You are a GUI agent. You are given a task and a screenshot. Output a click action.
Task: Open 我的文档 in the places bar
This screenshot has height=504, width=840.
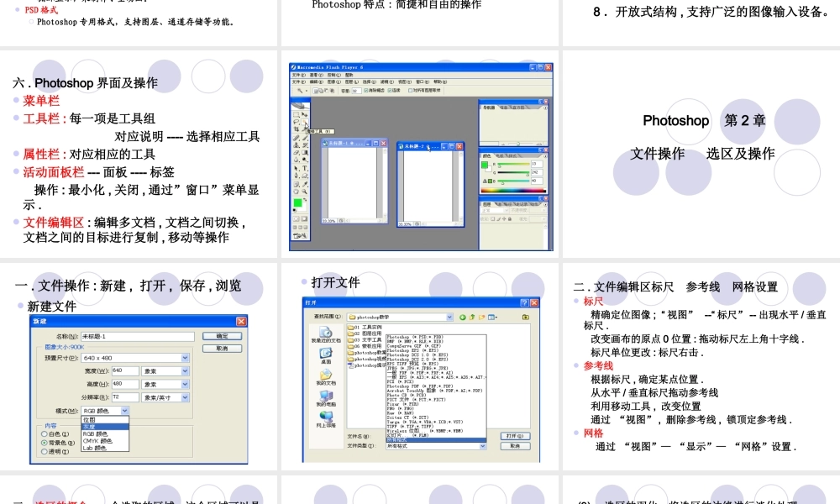click(x=326, y=378)
